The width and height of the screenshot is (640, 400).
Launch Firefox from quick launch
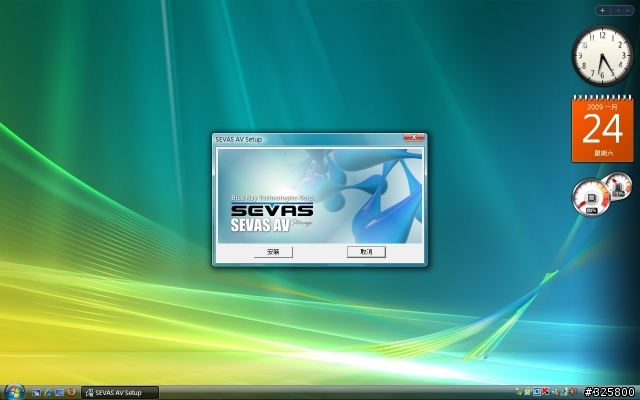(71, 392)
